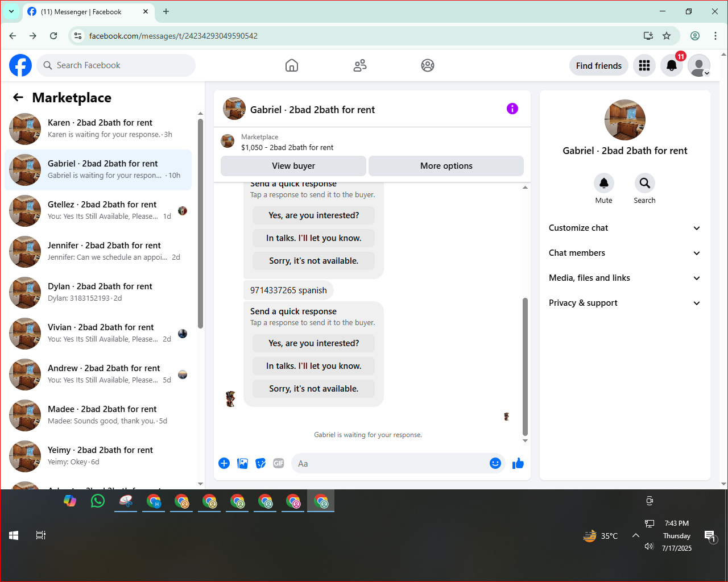Open Chrome three-dot menu
728x582 pixels.
tap(715, 36)
